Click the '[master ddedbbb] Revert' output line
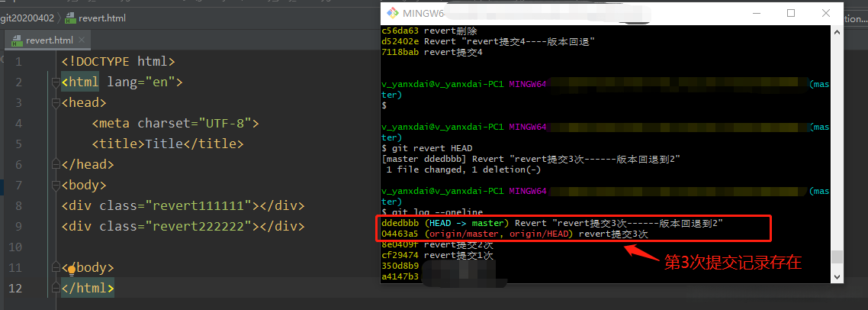 coord(531,159)
